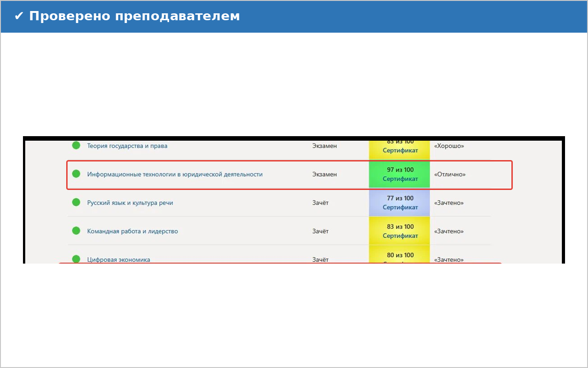Open Информационные технологии в юридической деятельности link
Viewport: 588px width, 368px height.
175,174
